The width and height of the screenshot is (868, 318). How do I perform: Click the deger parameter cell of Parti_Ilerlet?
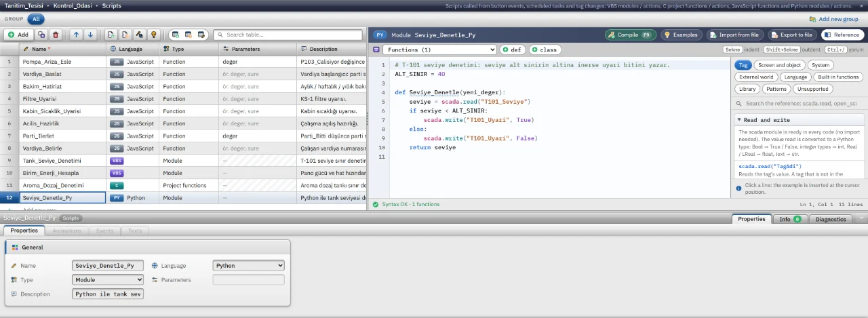[x=258, y=136]
